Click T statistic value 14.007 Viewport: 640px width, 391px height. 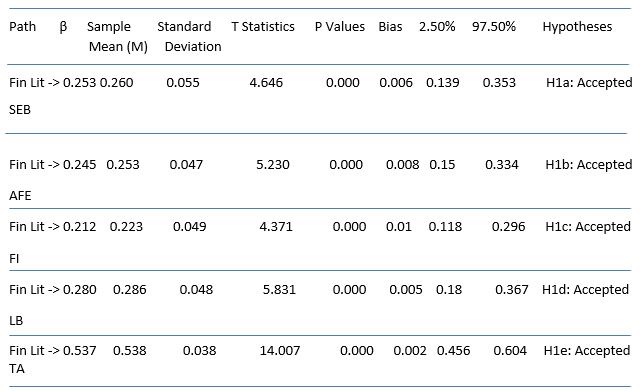click(280, 351)
